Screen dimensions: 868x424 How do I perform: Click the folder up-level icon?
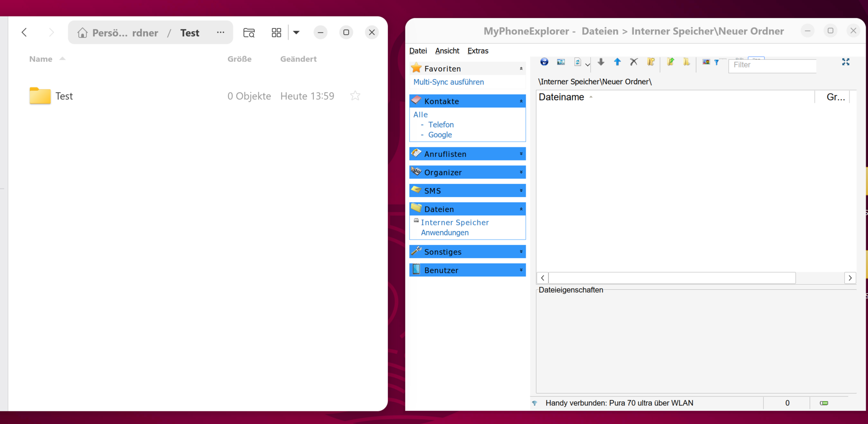click(x=670, y=62)
